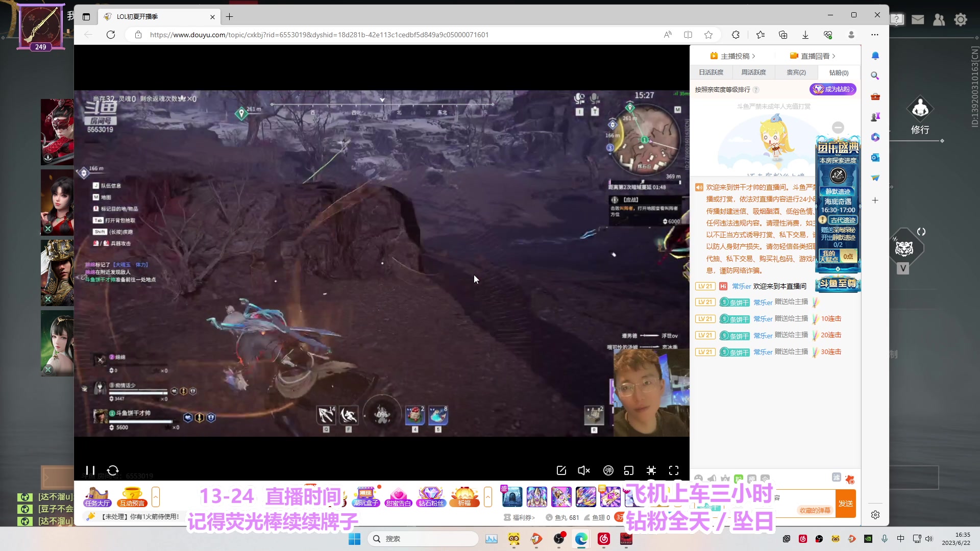Open chat emoji picker icon
Image resolution: width=980 pixels, height=551 pixels.
click(x=698, y=479)
